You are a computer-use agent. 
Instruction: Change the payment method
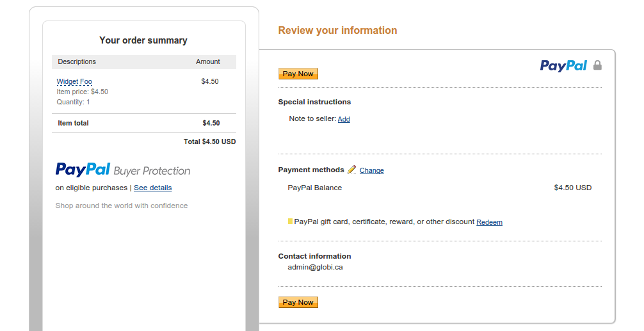[x=372, y=170]
